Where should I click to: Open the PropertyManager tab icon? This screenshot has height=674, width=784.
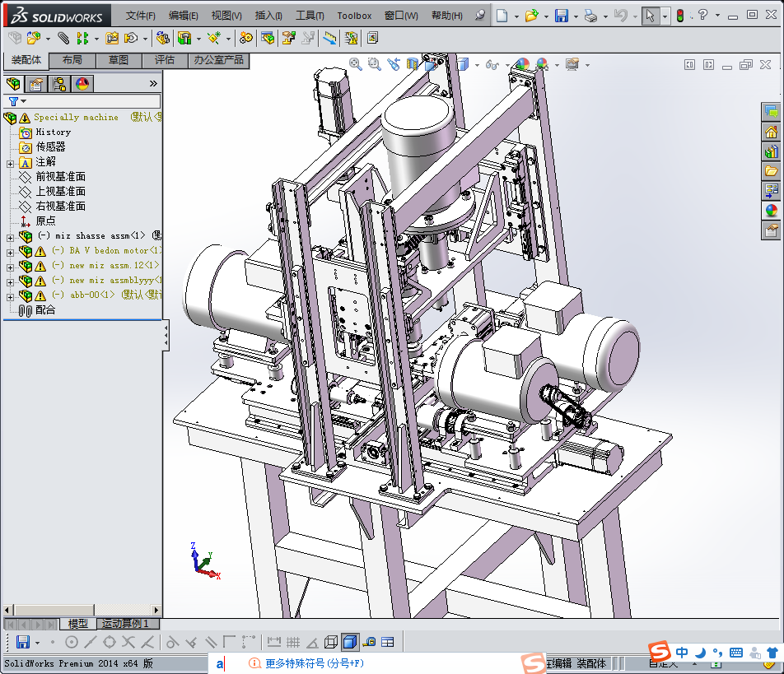pyautogui.click(x=35, y=83)
